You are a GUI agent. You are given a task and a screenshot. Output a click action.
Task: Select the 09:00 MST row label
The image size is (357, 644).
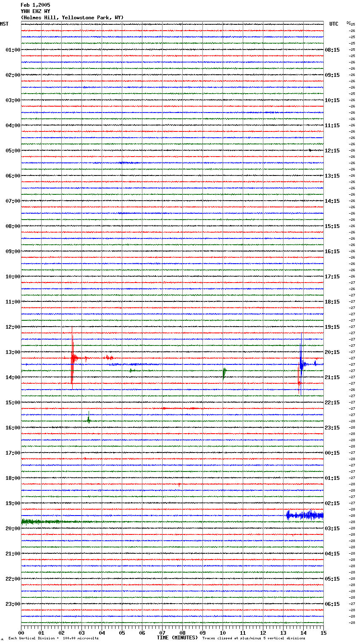tap(13, 251)
